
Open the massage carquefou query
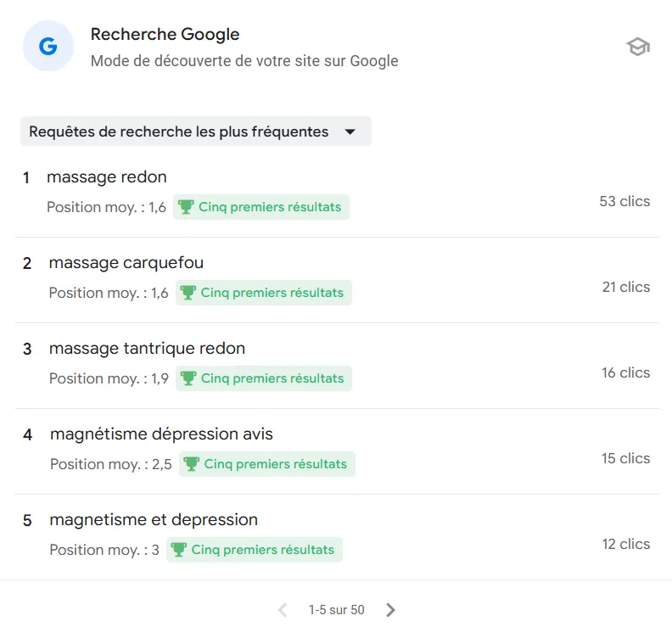pyautogui.click(x=126, y=262)
